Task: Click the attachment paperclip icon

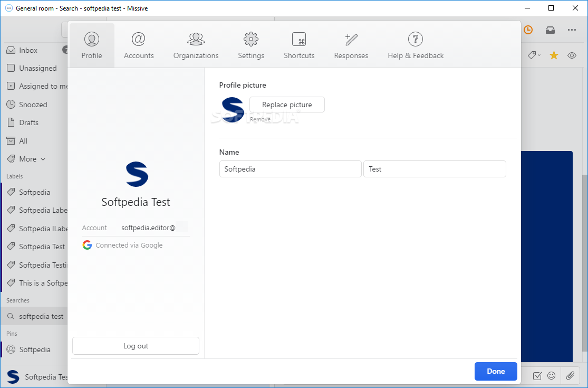Action: coord(570,375)
